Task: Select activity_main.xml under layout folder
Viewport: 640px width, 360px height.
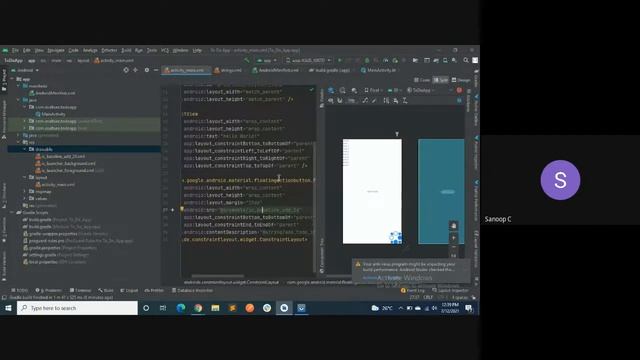Action: 55,184
